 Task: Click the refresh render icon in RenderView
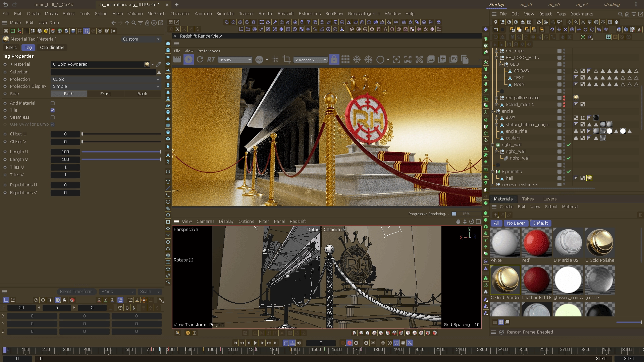click(x=200, y=60)
